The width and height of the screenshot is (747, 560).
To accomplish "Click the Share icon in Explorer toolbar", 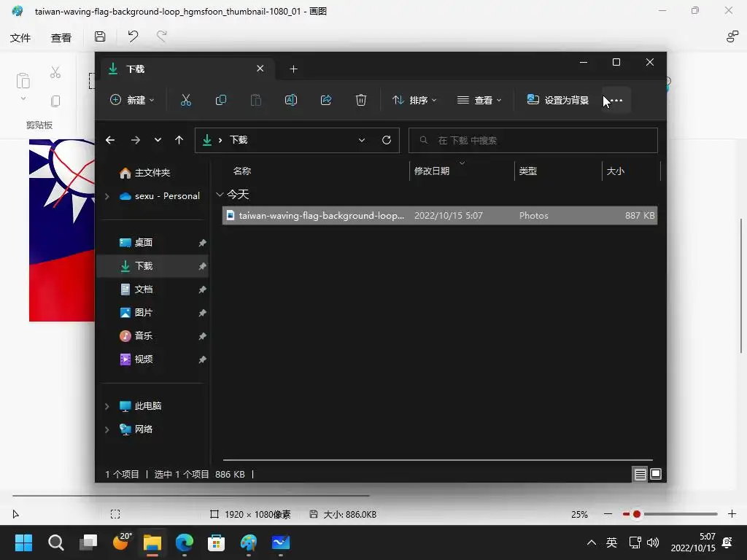I will pos(326,100).
